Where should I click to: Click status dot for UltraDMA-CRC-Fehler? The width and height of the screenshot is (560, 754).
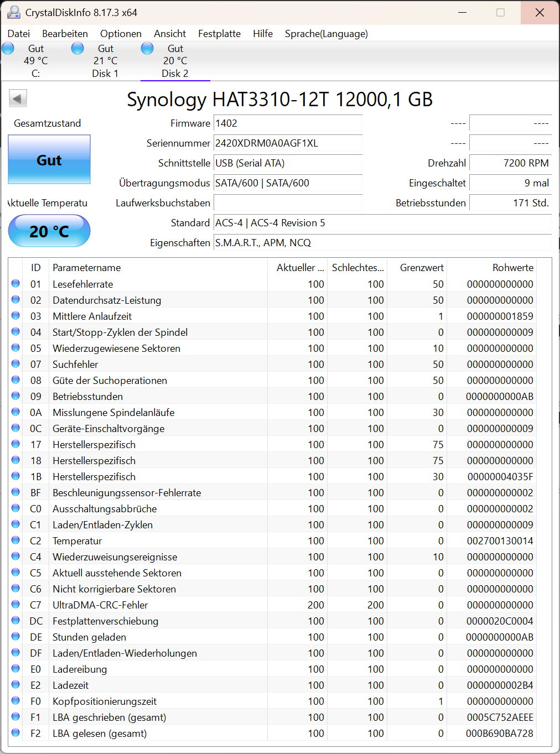coord(15,604)
